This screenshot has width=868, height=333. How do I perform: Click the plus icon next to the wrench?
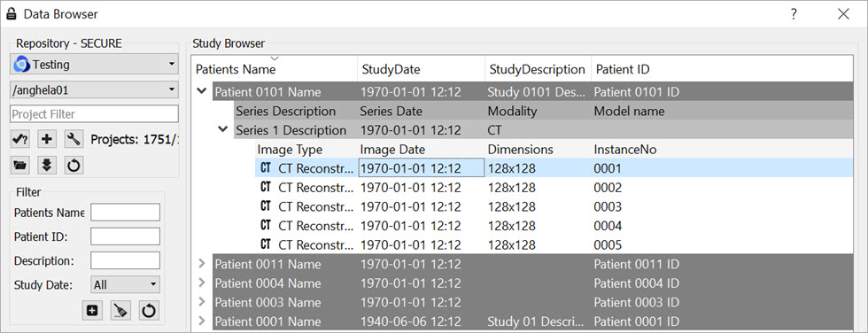(x=47, y=140)
